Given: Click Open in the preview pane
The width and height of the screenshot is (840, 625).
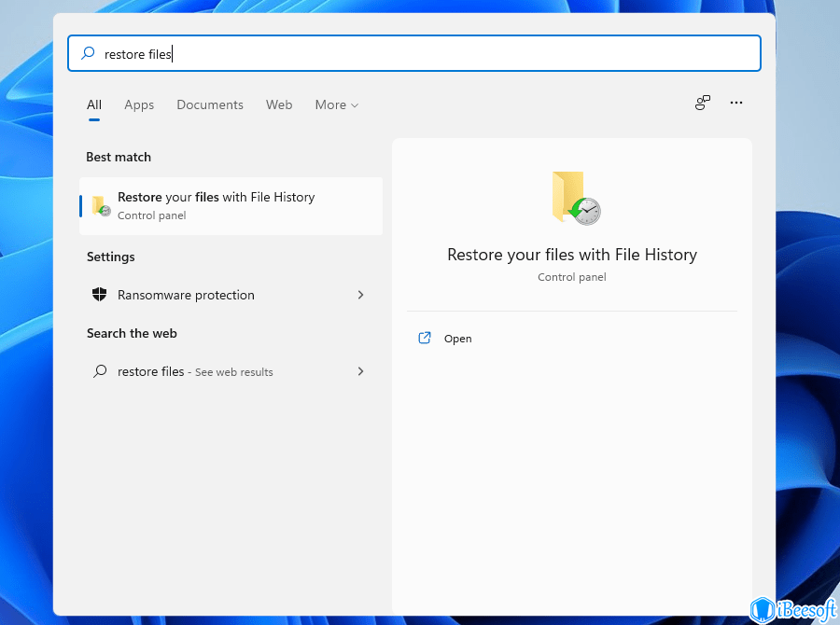Looking at the screenshot, I should [457, 339].
